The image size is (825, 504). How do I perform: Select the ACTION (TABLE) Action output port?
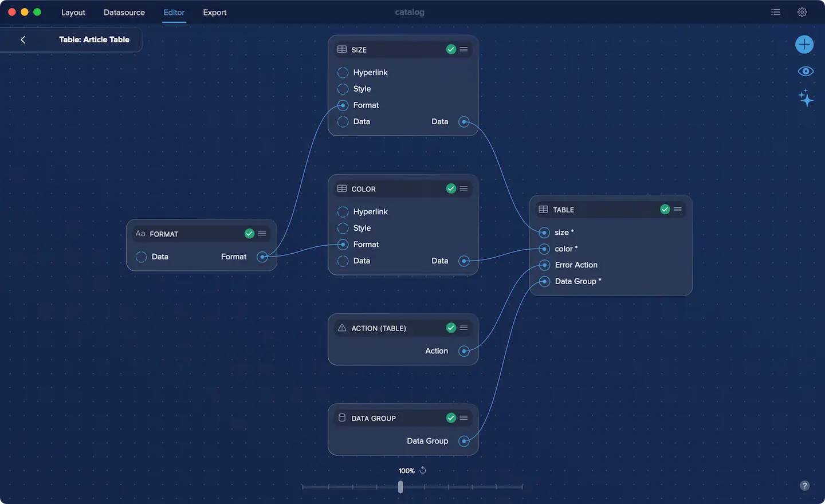[x=464, y=351]
